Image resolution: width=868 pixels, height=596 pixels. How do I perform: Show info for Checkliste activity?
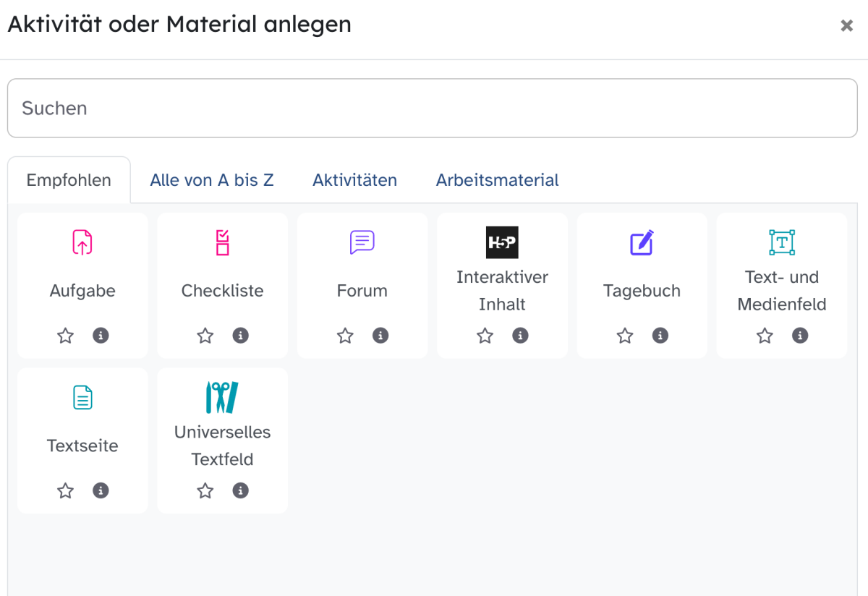[x=241, y=336]
